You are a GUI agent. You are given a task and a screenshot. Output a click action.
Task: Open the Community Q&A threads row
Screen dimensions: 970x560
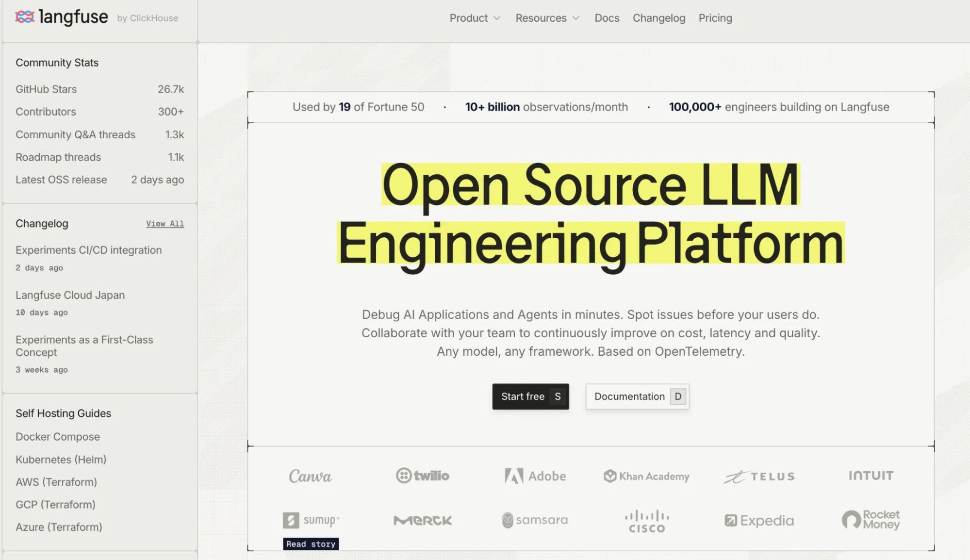[99, 134]
